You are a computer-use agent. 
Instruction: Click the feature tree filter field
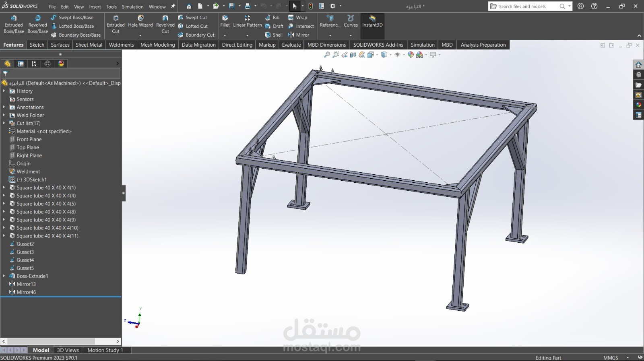[x=61, y=73]
